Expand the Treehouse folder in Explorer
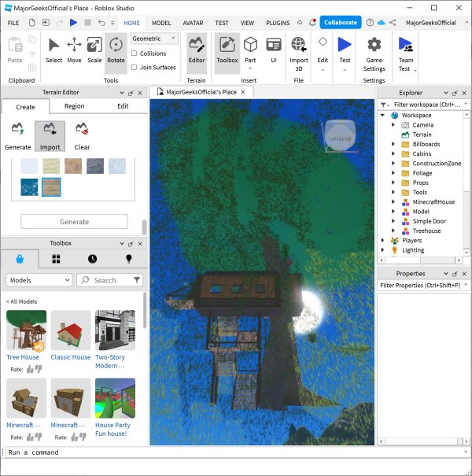This screenshot has height=476, width=472. pos(393,231)
